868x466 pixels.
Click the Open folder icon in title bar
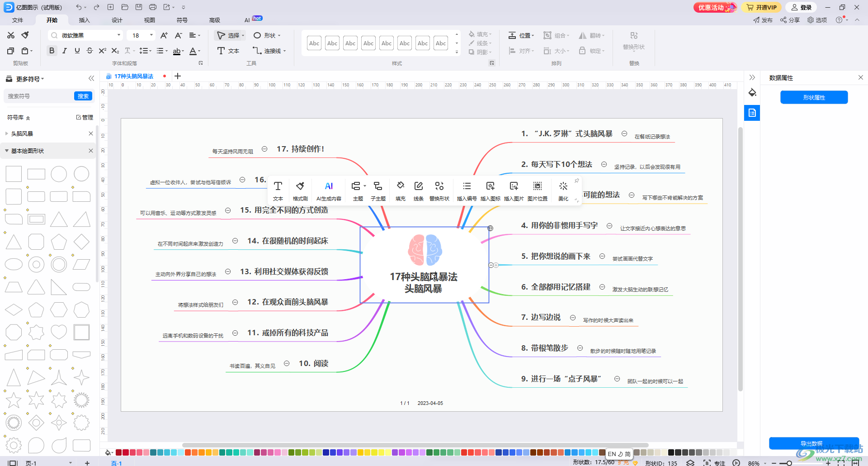(125, 7)
